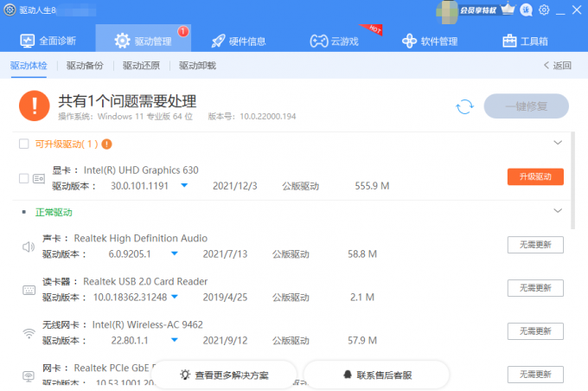This screenshot has height=391, width=588.
Task: Click the 一键修复 button
Action: pyautogui.click(x=526, y=106)
